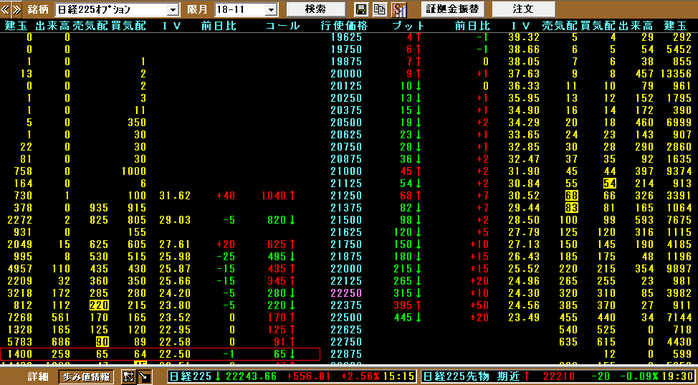Viewport: 698px width, 385px height.
Task: Open the 銘柄 dropdown arrow for 日経225オプション
Action: [x=174, y=9]
